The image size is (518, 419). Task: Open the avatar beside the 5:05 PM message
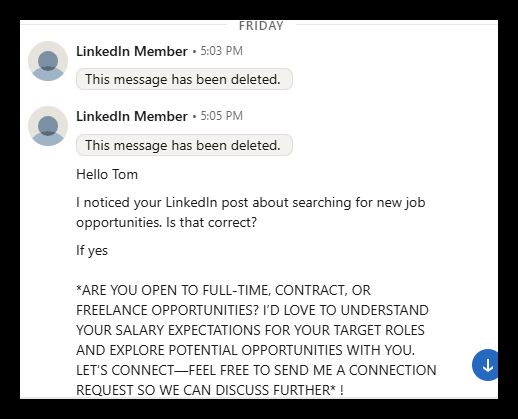pyautogui.click(x=48, y=126)
